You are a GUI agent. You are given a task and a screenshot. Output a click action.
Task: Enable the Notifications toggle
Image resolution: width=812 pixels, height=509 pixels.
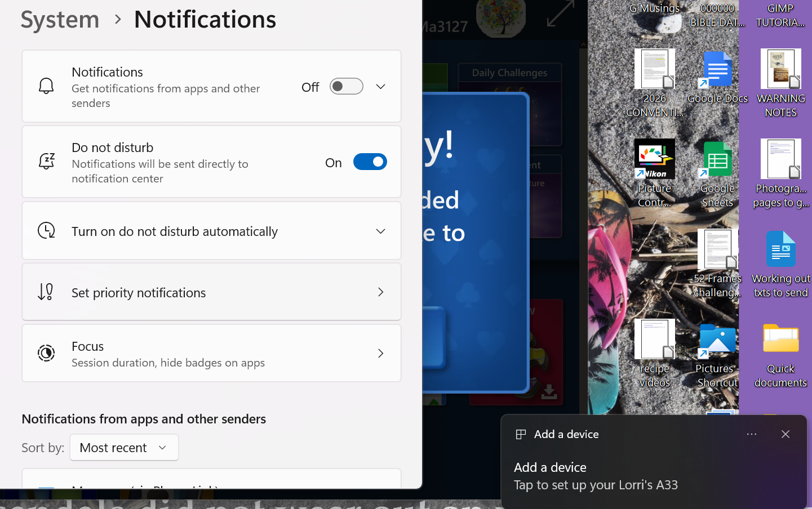[x=346, y=86]
